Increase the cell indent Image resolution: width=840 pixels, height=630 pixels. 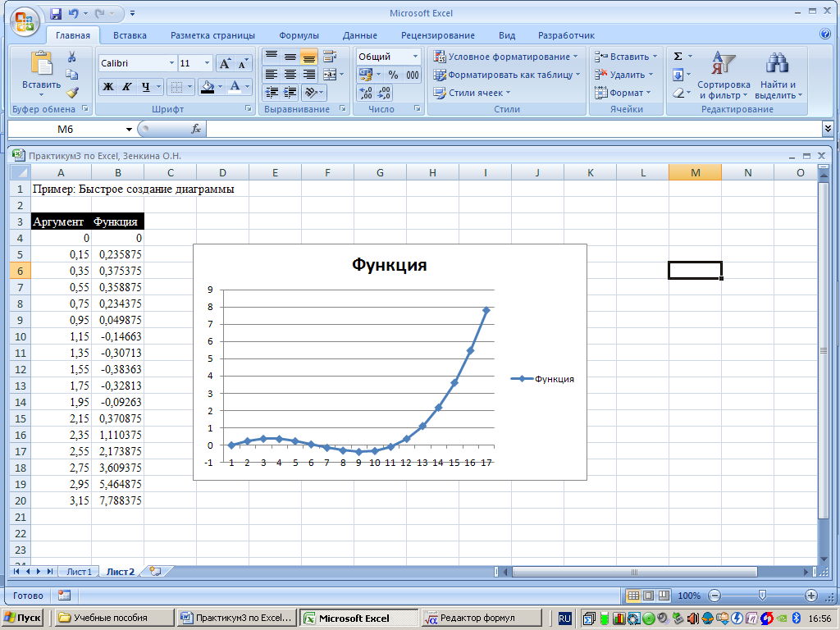(290, 93)
